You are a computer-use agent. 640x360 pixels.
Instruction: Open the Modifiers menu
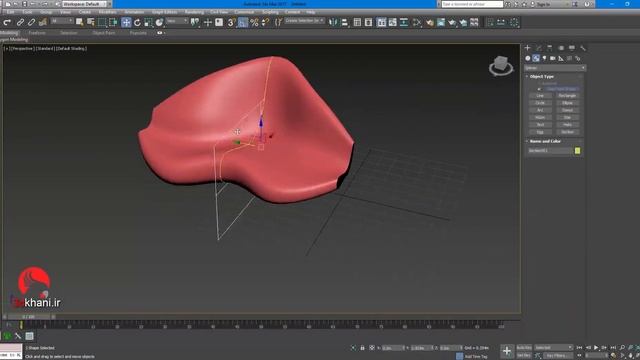coord(107,12)
